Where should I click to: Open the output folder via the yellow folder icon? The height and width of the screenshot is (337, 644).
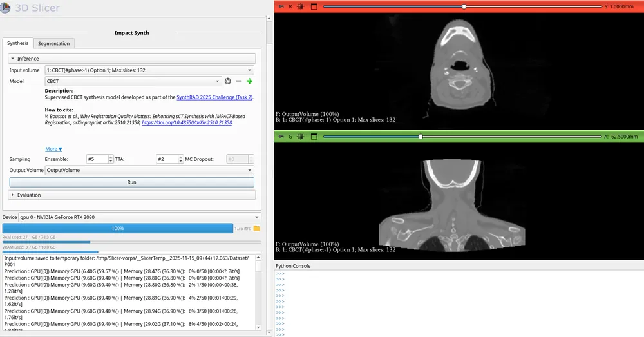257,228
